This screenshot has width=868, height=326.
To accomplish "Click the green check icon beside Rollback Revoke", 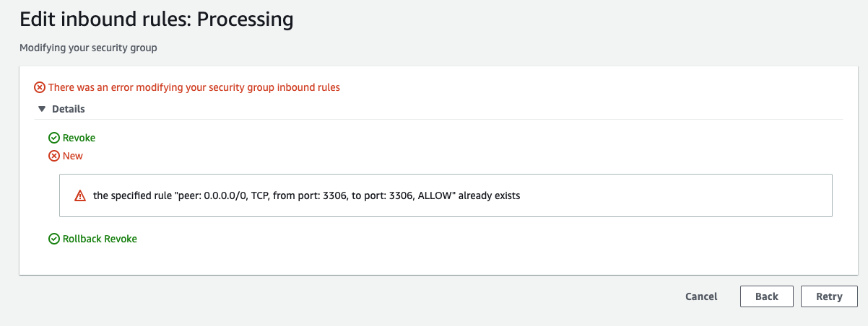I will point(54,239).
